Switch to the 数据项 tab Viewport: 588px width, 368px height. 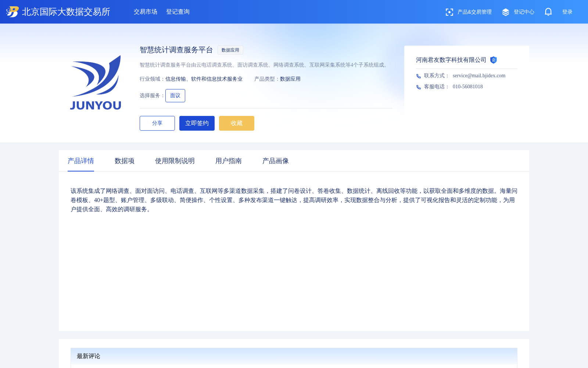[x=125, y=161]
